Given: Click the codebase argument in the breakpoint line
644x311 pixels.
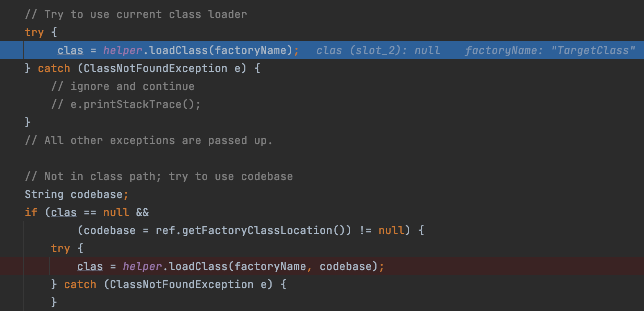Looking at the screenshot, I should (346, 266).
